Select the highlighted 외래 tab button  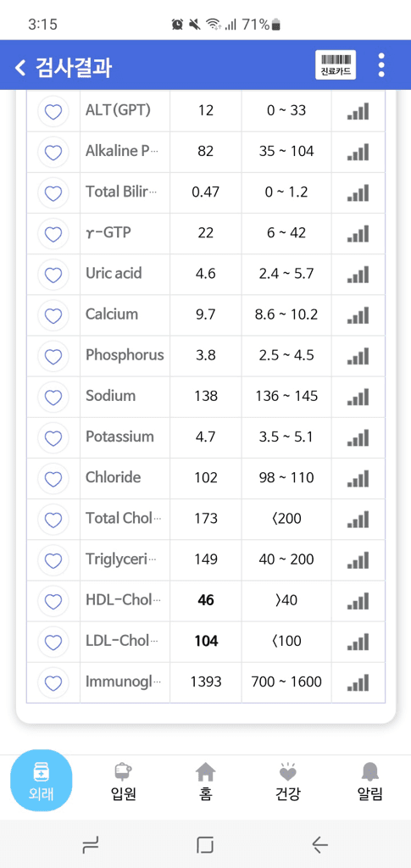(x=42, y=781)
